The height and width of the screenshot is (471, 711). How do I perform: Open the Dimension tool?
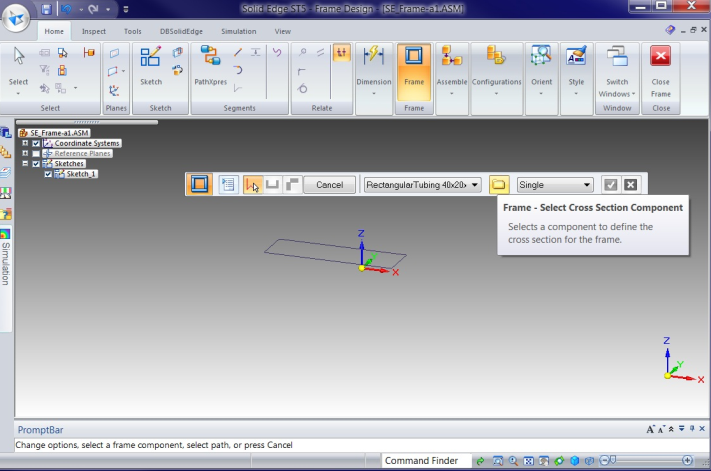pos(374,68)
